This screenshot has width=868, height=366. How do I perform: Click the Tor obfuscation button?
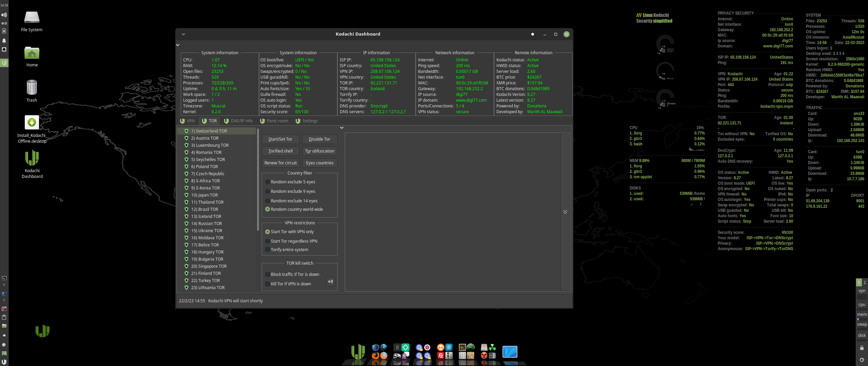(319, 151)
